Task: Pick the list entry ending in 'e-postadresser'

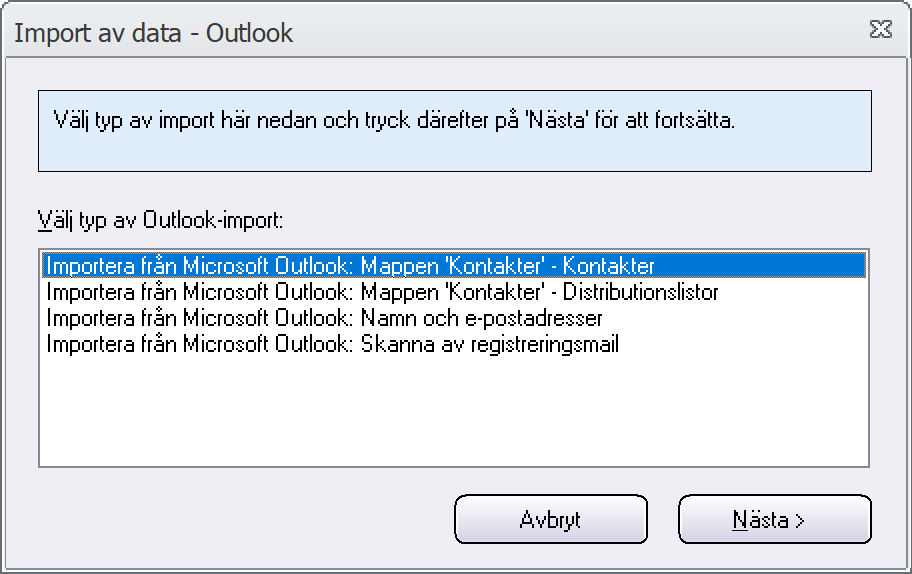Action: (x=454, y=318)
